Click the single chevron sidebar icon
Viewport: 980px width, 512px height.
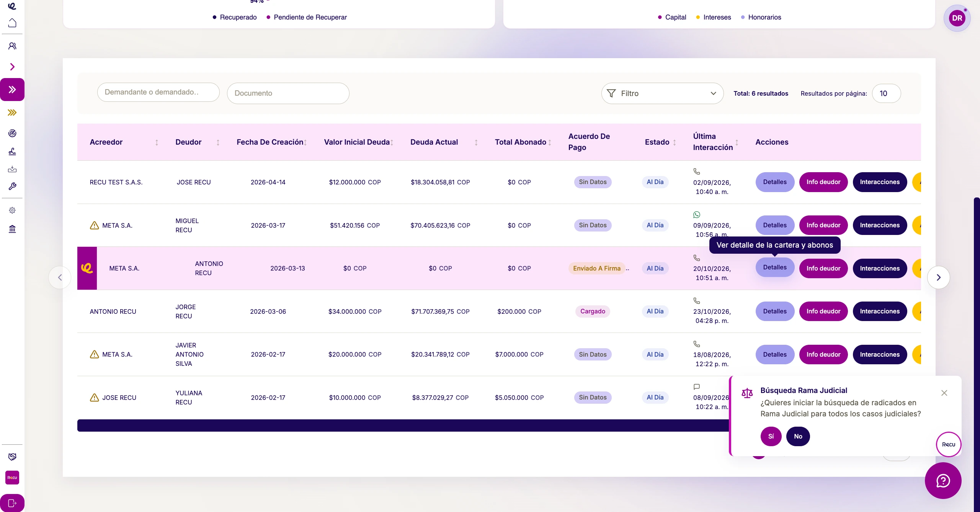click(x=12, y=67)
